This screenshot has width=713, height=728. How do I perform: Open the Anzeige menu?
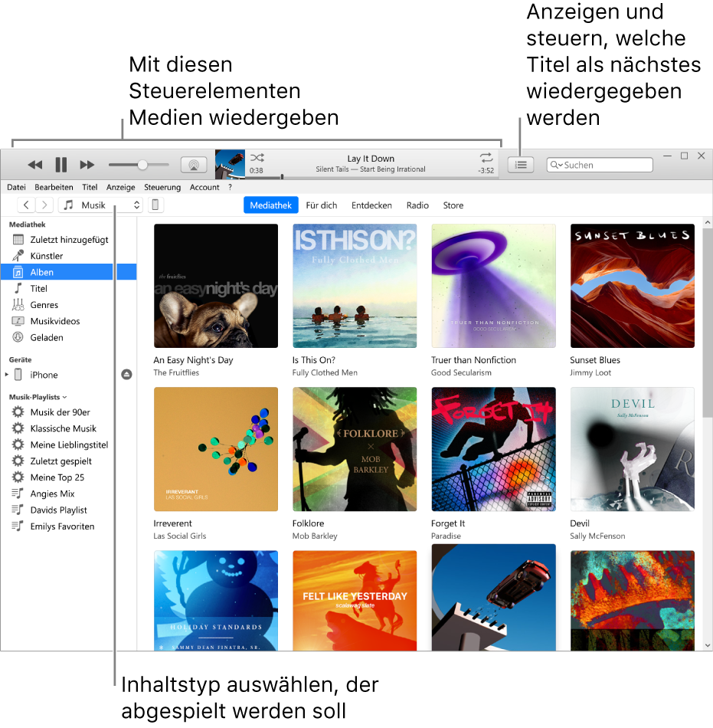[x=120, y=187]
